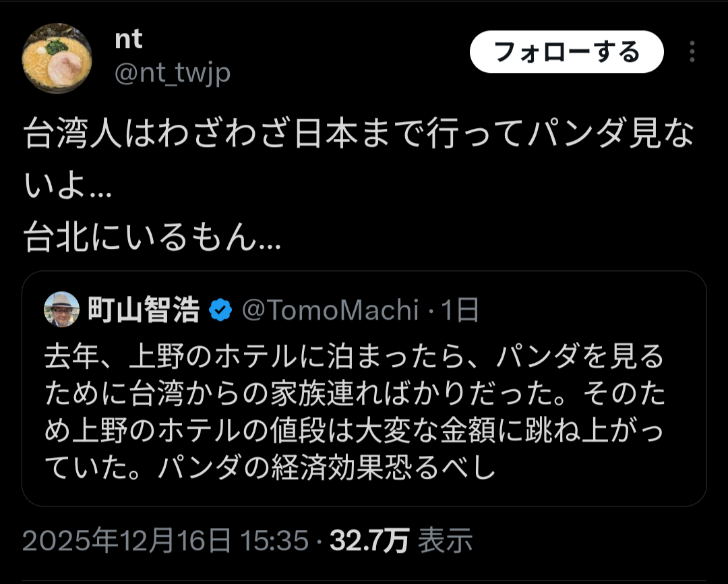Open the date 2025年12月16日
Screen dimensions: 728x584
click(127, 540)
